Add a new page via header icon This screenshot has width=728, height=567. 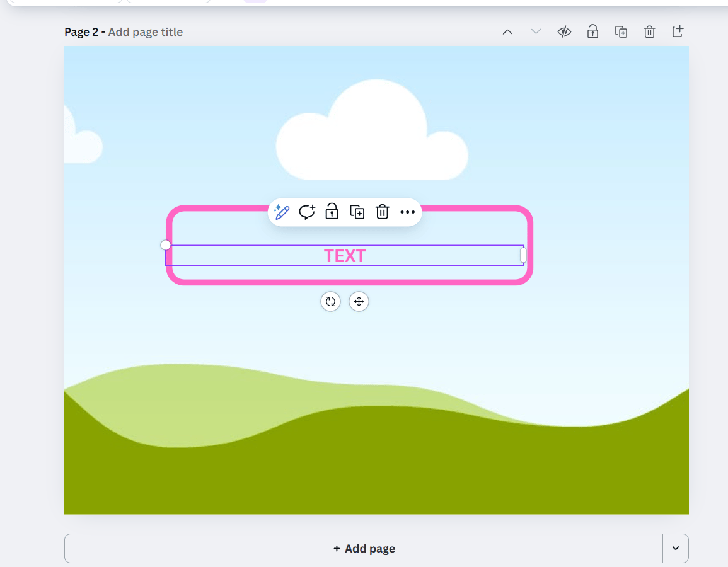[678, 31]
